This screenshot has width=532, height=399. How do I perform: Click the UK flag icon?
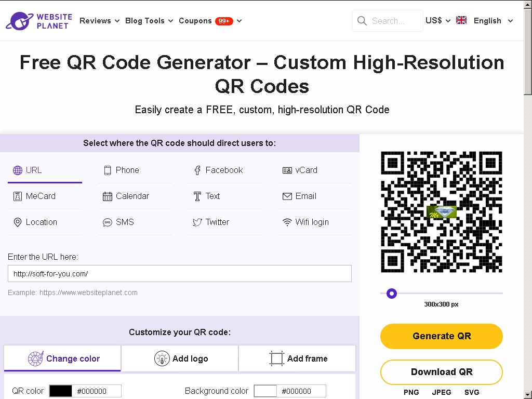coord(461,20)
